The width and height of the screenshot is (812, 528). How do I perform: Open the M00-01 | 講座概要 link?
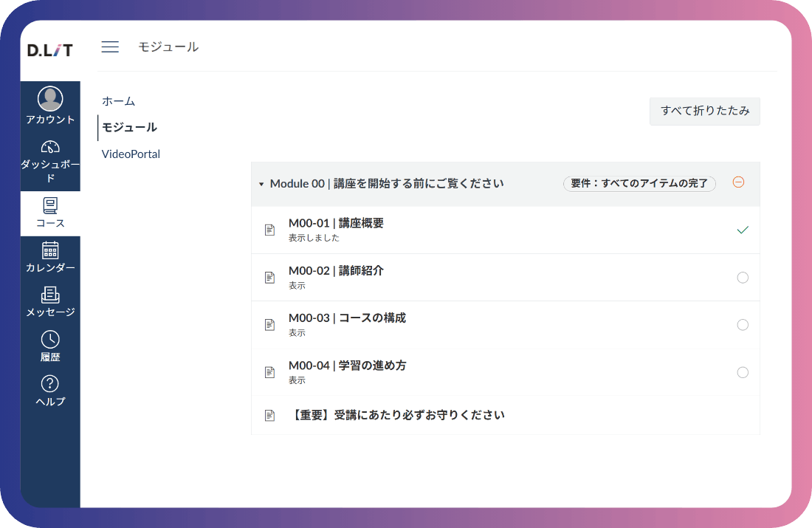336,223
